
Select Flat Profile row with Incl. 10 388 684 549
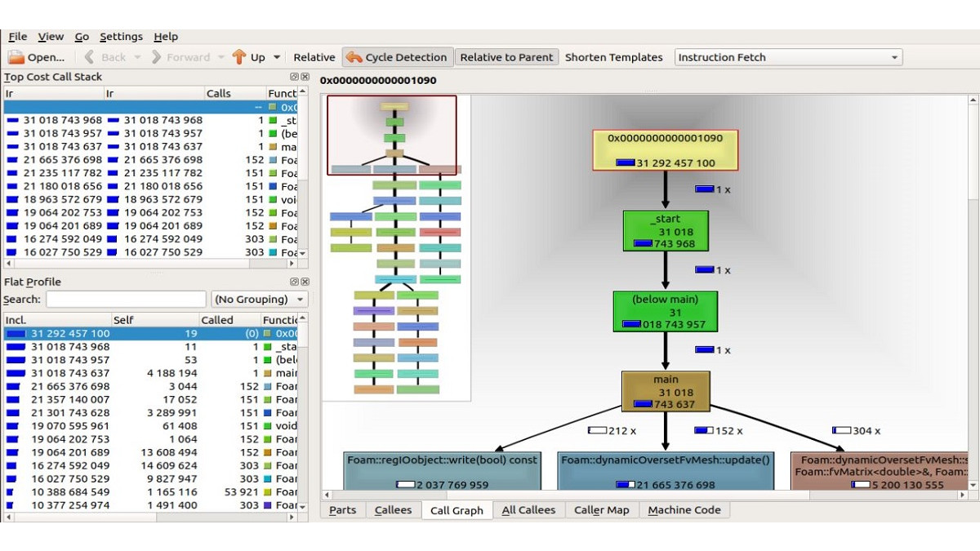[151, 492]
